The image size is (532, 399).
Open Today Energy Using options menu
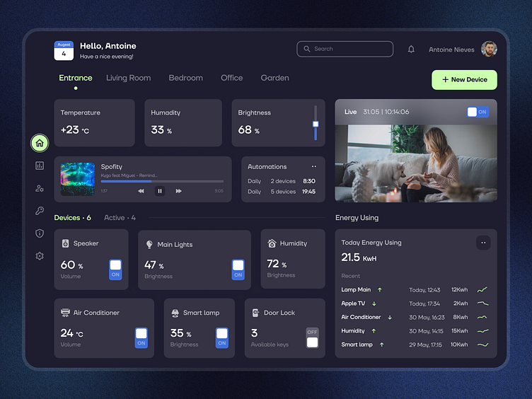(483, 243)
